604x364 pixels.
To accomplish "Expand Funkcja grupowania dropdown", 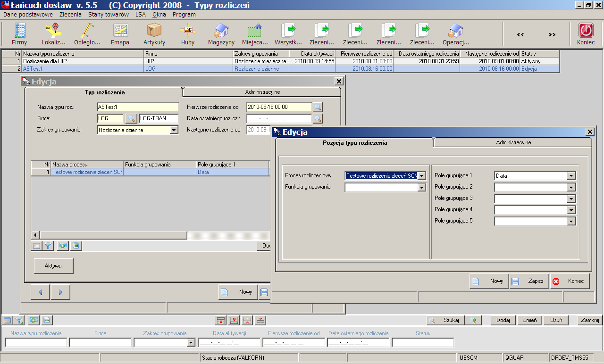I will pos(422,187).
